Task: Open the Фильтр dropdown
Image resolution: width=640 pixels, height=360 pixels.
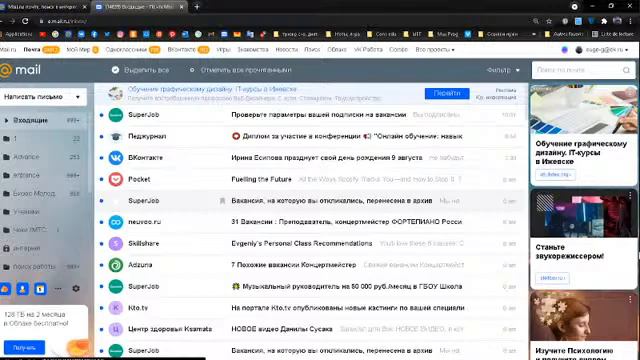Action: coord(503,70)
